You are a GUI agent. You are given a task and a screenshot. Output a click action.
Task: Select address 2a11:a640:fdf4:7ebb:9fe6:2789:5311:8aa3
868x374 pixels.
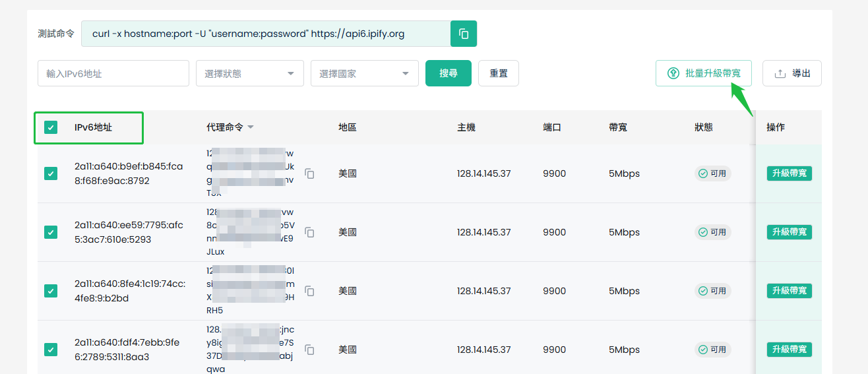(x=127, y=350)
